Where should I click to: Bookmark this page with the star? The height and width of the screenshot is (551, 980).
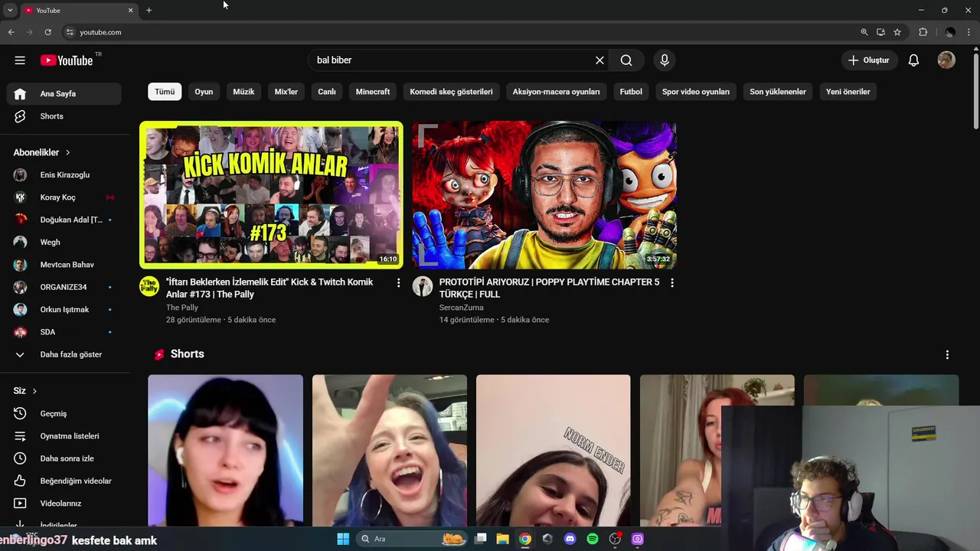[897, 32]
